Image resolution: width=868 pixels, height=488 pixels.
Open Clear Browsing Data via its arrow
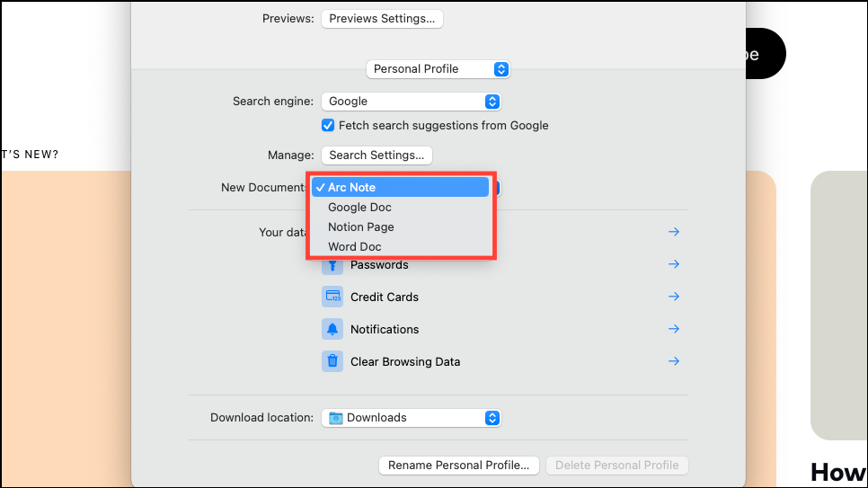point(674,361)
